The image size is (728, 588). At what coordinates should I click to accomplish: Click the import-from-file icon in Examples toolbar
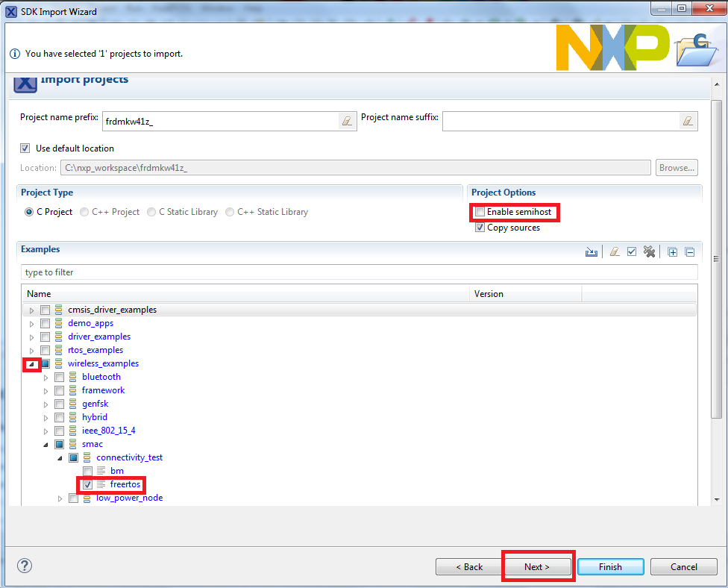click(591, 252)
